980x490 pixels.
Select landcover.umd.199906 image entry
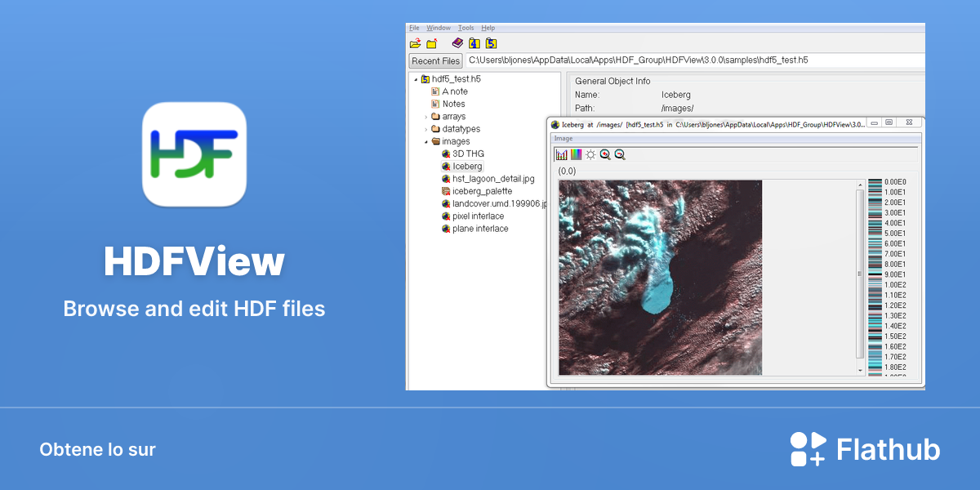tap(500, 203)
